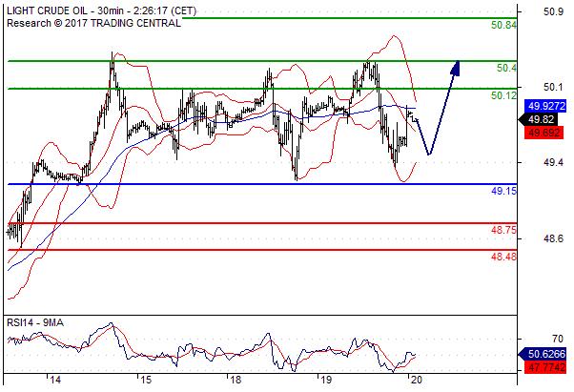Click the Research 2017 TRADING CENTRAL text

coord(93,23)
